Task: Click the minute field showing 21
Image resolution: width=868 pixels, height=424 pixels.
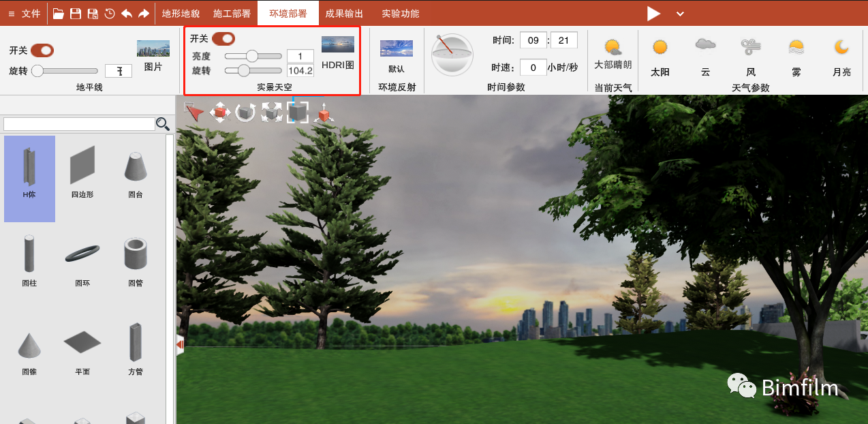Action: 564,40
